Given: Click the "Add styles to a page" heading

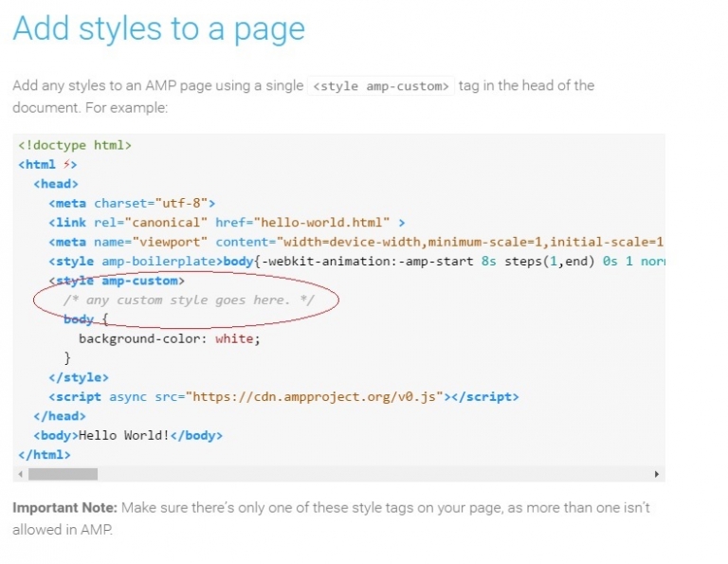Looking at the screenshot, I should [158, 28].
